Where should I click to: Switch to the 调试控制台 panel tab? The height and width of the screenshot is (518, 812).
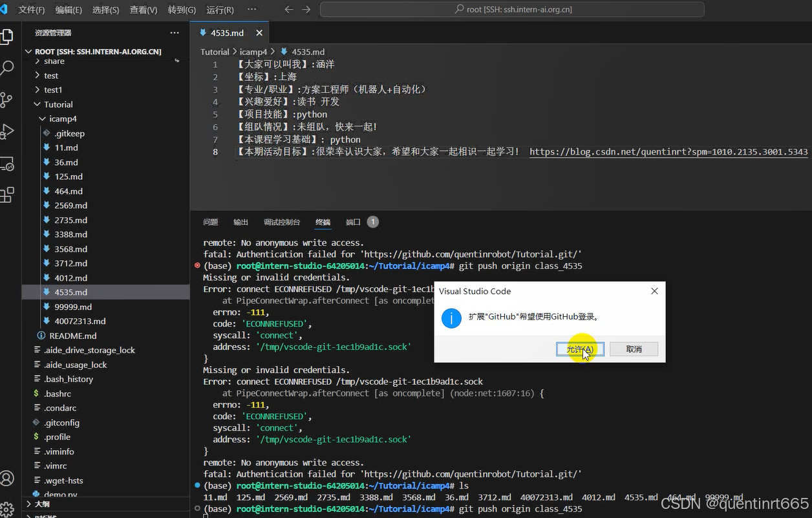282,222
